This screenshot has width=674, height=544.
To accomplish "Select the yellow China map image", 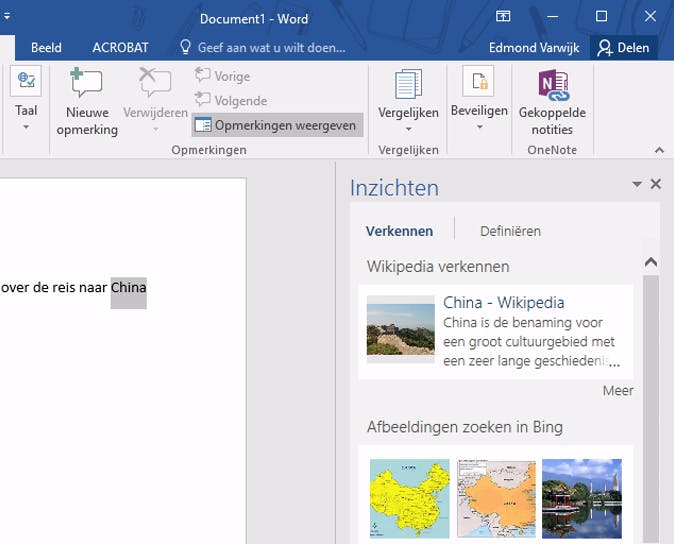I will coord(410,498).
